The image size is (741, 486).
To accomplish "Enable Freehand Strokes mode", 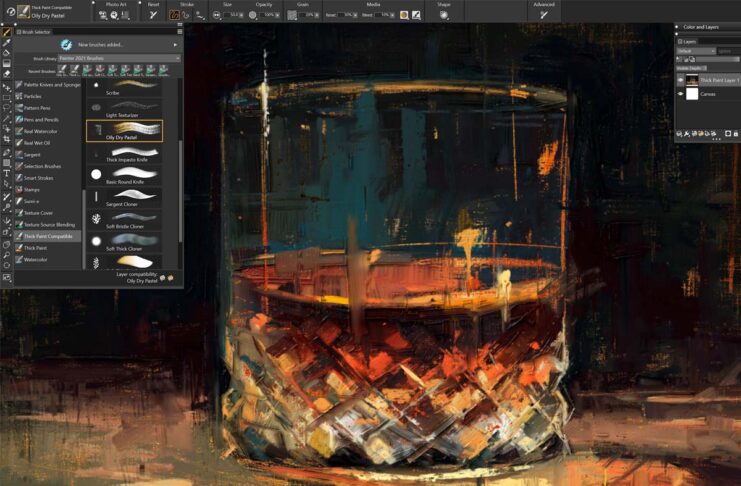I will pyautogui.click(x=174, y=15).
